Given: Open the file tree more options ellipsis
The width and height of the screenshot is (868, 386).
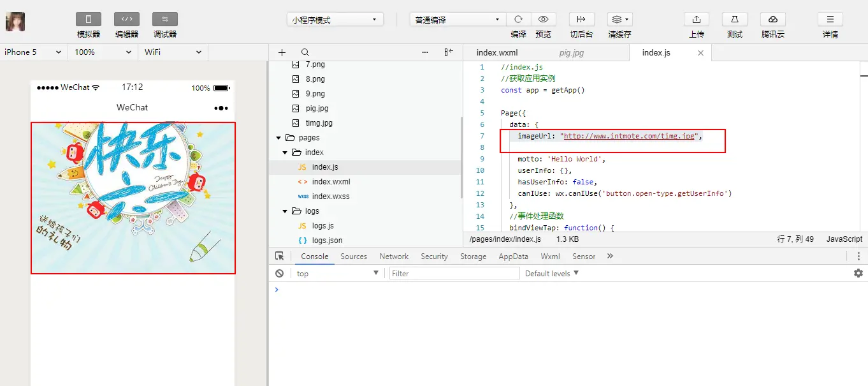Looking at the screenshot, I should point(426,52).
